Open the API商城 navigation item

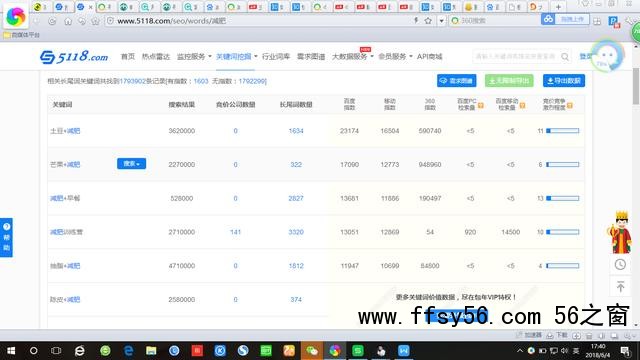(429, 56)
